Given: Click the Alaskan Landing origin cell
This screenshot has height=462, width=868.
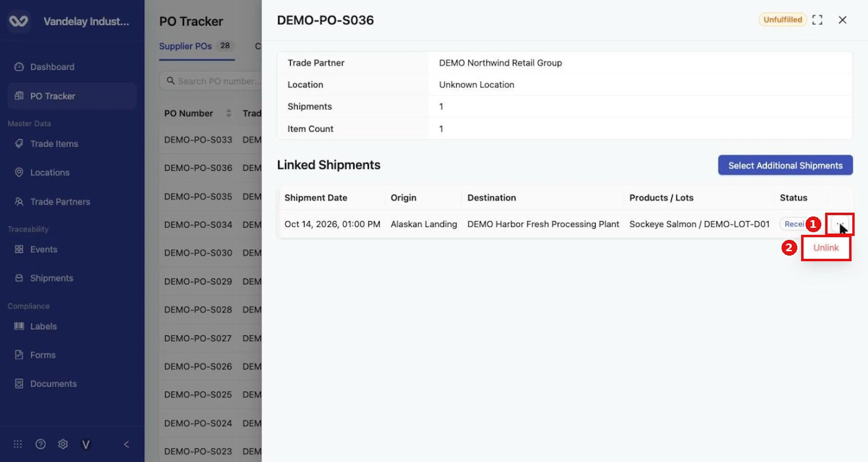Looking at the screenshot, I should point(424,224).
